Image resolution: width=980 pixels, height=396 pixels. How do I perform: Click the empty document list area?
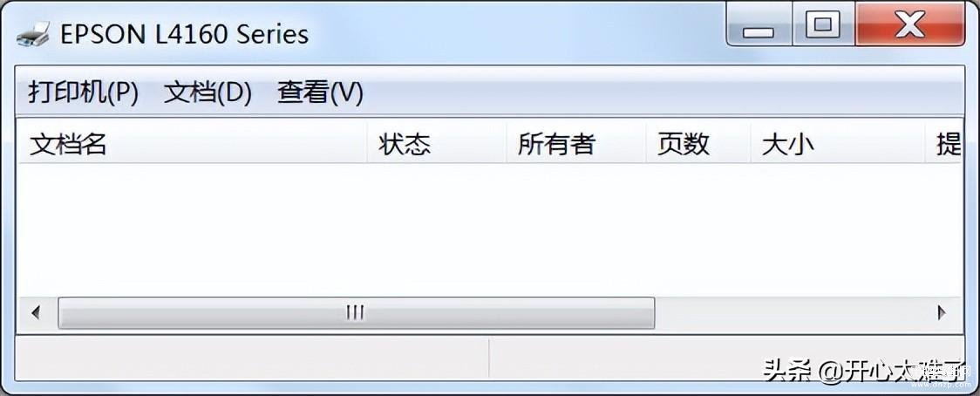489,229
